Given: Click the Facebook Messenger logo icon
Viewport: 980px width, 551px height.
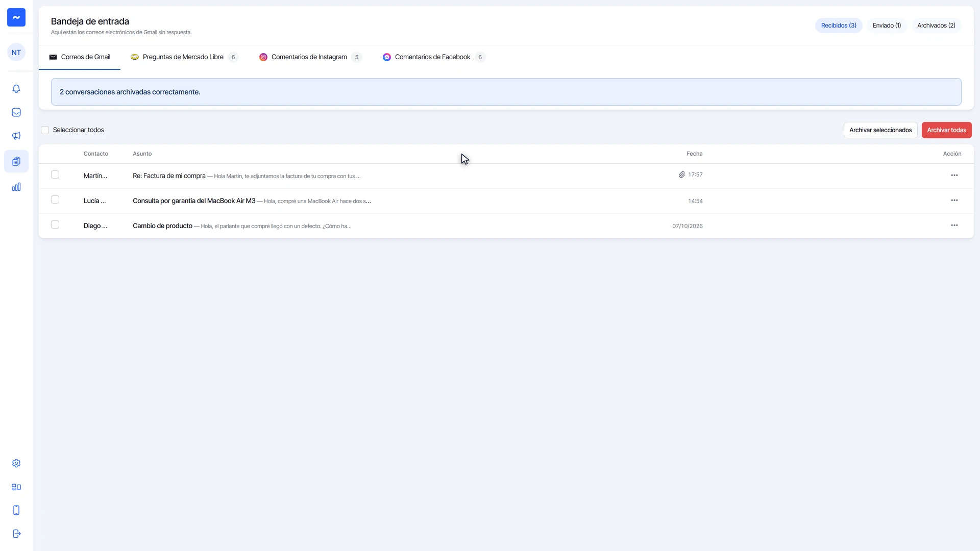Looking at the screenshot, I should pos(387,57).
